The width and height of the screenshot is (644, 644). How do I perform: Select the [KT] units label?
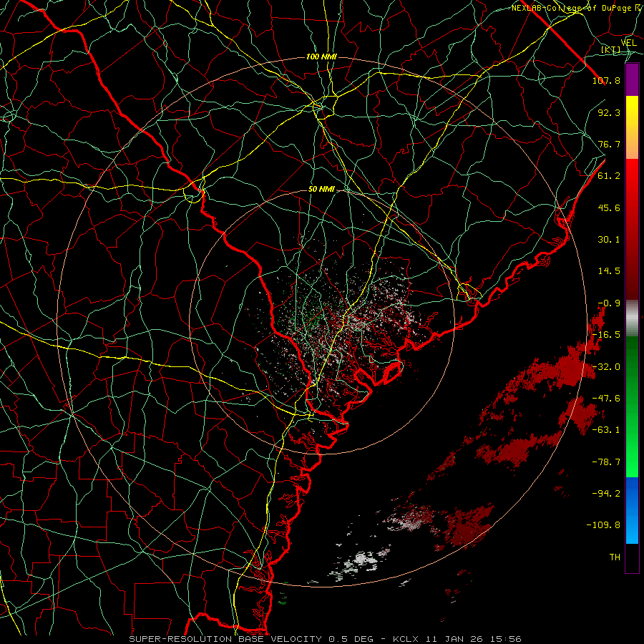click(x=611, y=50)
